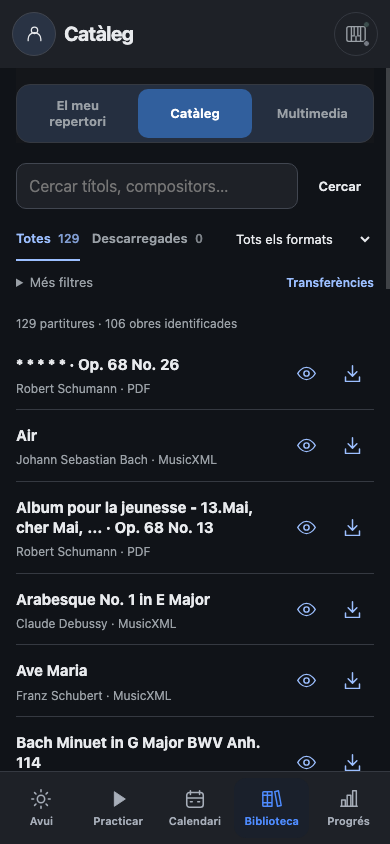This screenshot has width=390, height=844.
Task: Open the user profile avatar icon
Action: click(x=34, y=34)
